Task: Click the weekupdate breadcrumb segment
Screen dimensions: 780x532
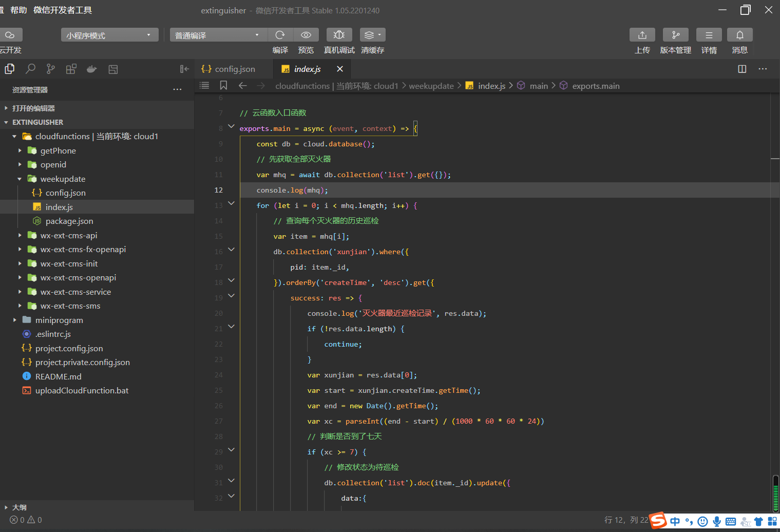Action: pos(431,86)
